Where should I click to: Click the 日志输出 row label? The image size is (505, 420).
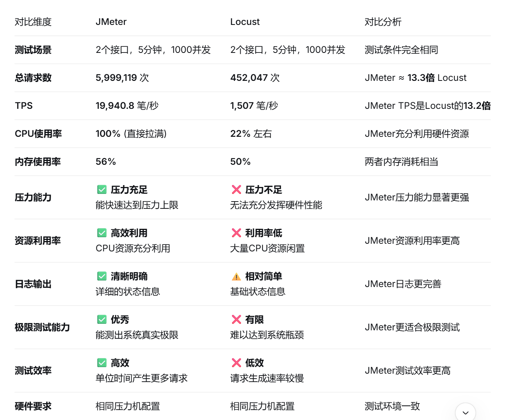click(33, 284)
